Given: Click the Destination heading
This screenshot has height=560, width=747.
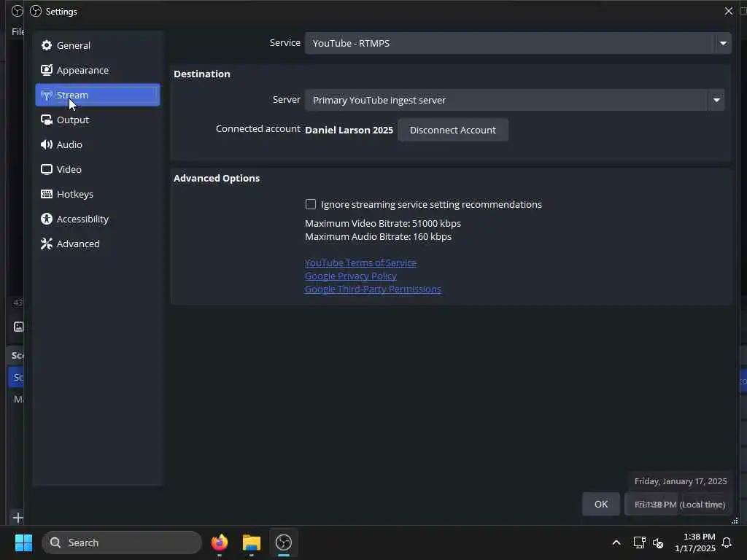Looking at the screenshot, I should (x=202, y=74).
